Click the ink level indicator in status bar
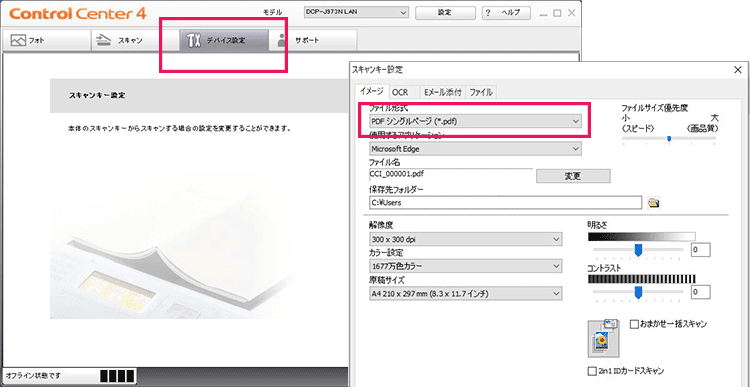Viewport: 750px width, 387px height. click(118, 376)
